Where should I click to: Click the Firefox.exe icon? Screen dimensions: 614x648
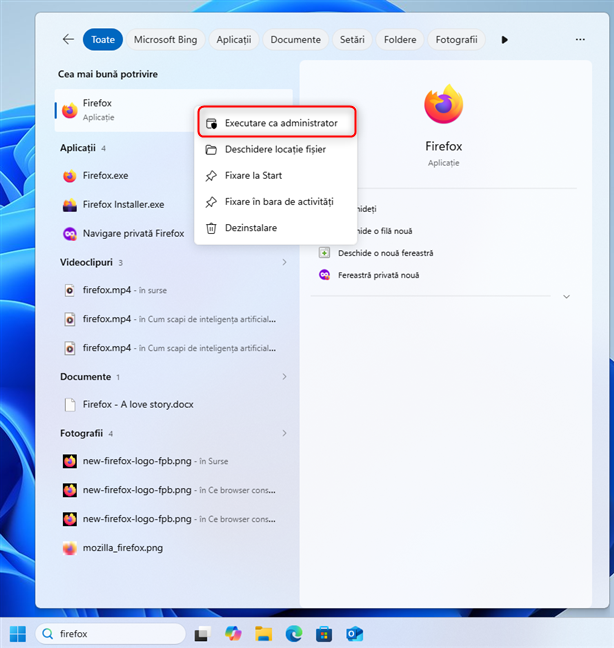(70, 176)
